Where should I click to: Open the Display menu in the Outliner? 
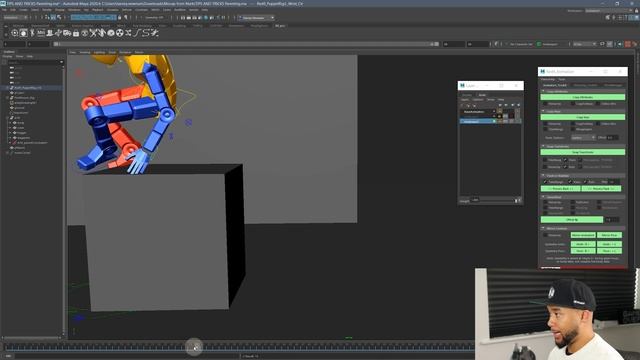coord(7,57)
